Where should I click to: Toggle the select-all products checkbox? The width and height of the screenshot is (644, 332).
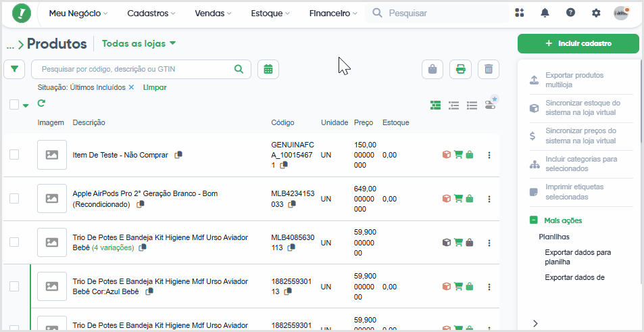pyautogui.click(x=14, y=105)
